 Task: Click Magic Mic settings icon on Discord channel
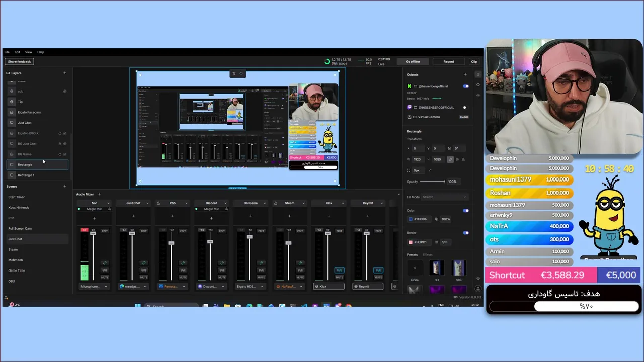click(x=226, y=209)
